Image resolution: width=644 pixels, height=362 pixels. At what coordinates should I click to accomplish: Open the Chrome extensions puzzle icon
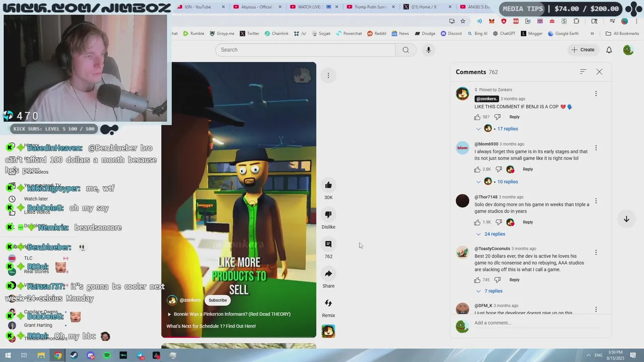[x=577, y=21]
